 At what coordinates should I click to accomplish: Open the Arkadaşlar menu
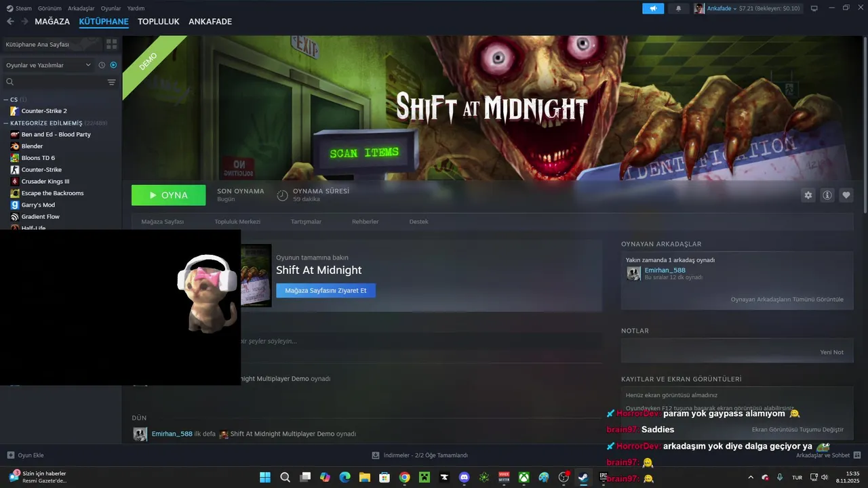click(81, 8)
